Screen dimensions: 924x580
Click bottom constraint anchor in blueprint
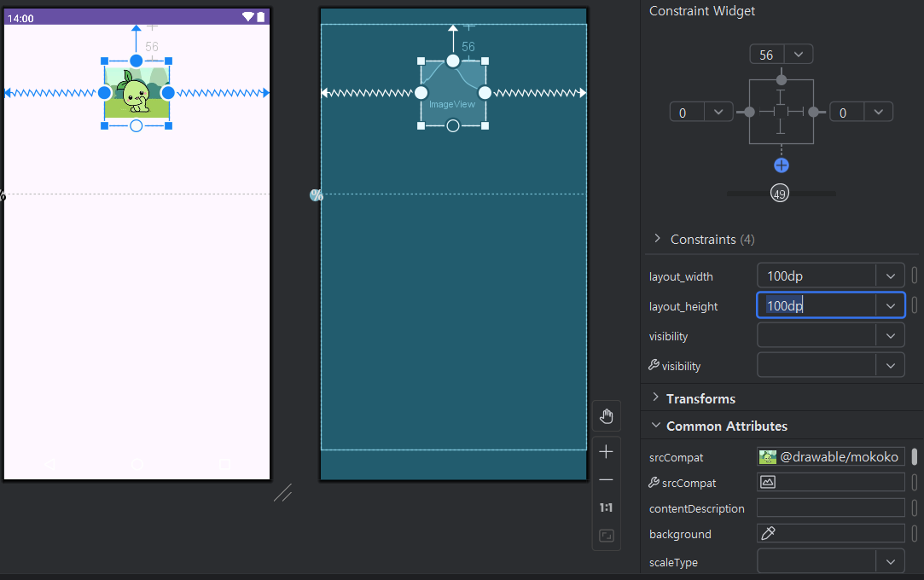coord(452,125)
